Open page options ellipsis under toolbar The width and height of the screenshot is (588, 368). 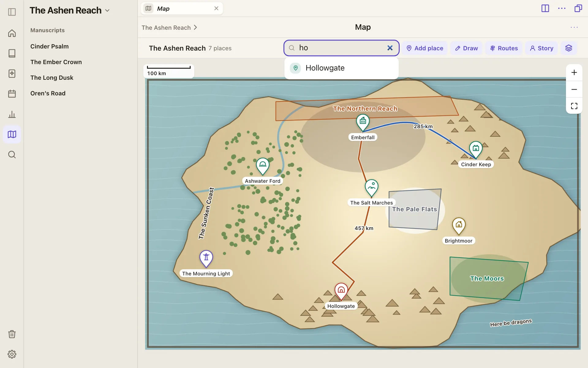[x=574, y=27]
